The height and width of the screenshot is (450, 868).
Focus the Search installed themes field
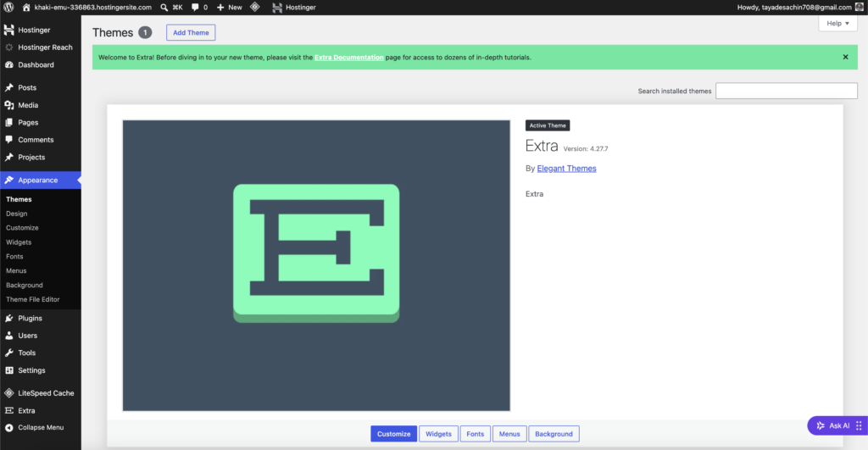click(786, 91)
